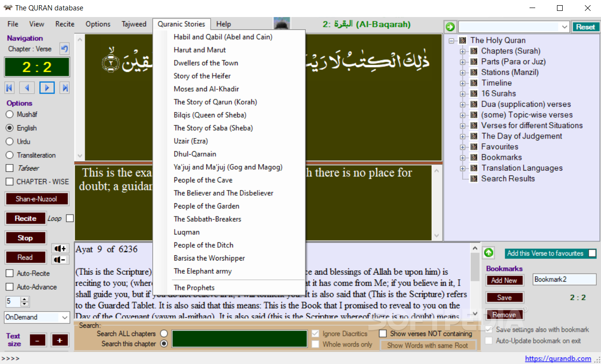601x364 pixels.
Task: Select Luqman story entry
Action: (x=186, y=232)
